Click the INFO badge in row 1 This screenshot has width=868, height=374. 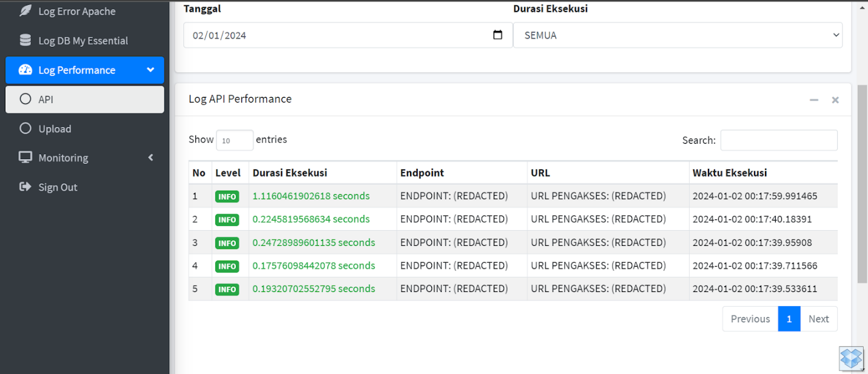pos(227,197)
